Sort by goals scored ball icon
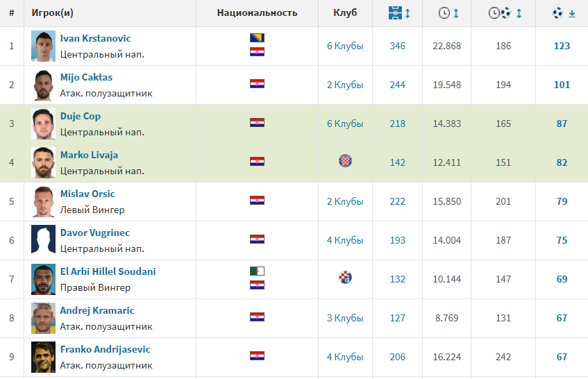Viewport: 588px width, 379px height. click(558, 13)
